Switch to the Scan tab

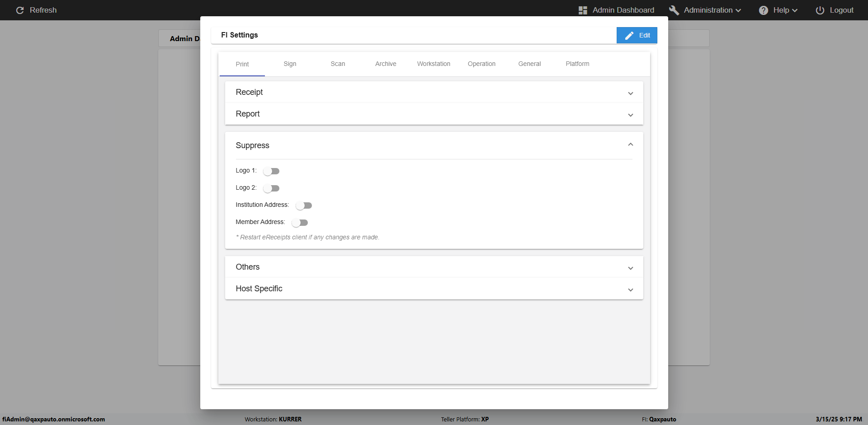(x=338, y=64)
